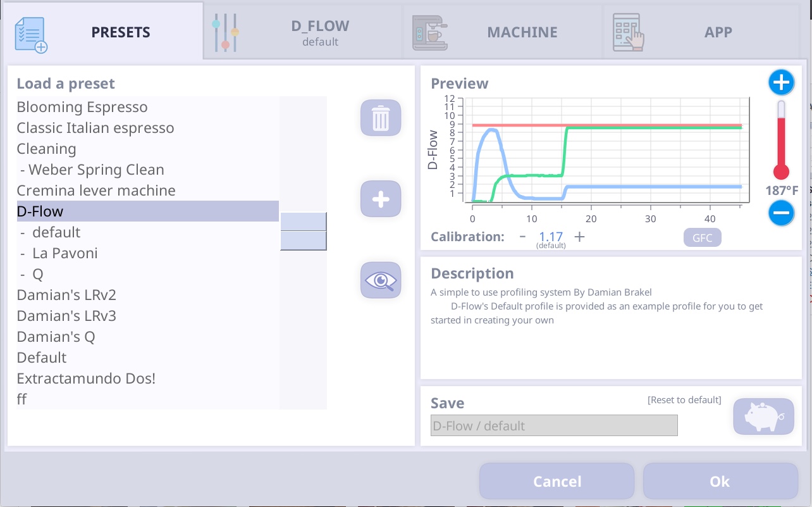Preview the D-Flow preset using eye icon
Viewport: 812px width, 507px height.
(380, 280)
